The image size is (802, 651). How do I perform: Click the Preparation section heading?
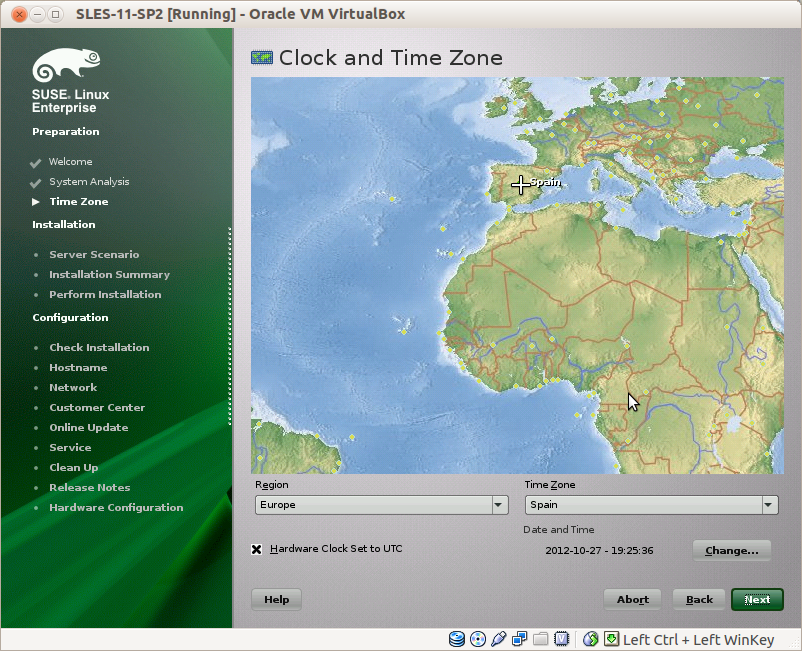(65, 131)
